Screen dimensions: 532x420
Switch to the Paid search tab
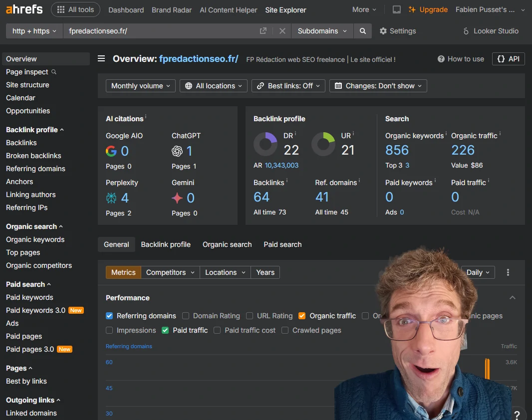pyautogui.click(x=282, y=244)
